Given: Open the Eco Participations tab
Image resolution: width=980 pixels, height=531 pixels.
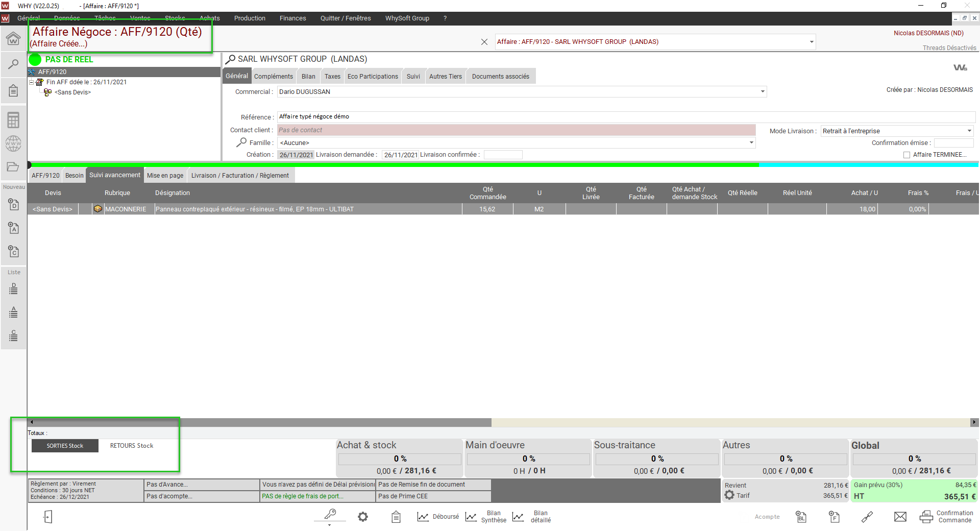Looking at the screenshot, I should coord(373,76).
